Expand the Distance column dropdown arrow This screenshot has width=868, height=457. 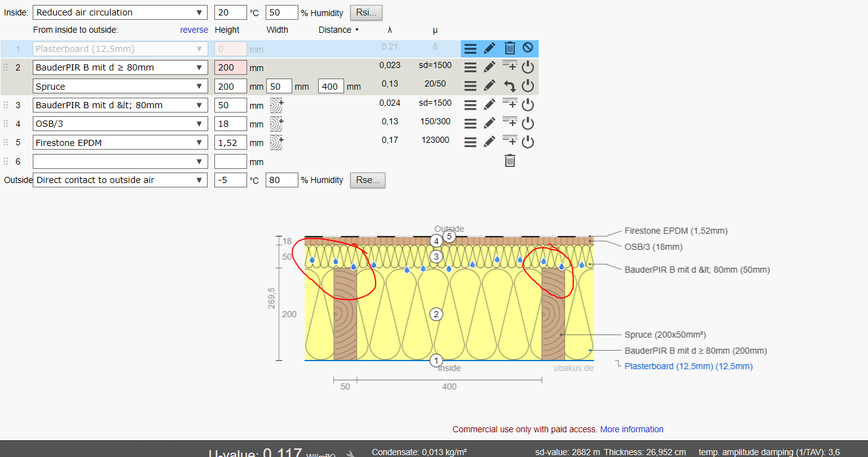point(357,30)
